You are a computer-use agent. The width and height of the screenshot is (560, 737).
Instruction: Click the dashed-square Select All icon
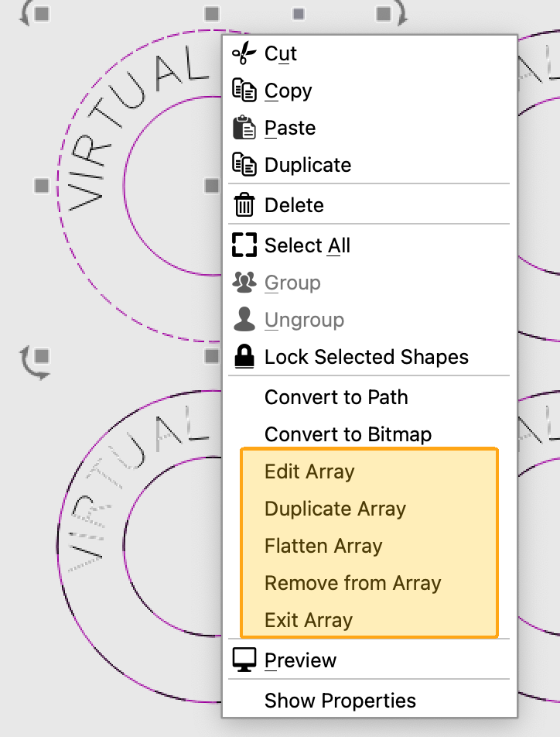(x=244, y=245)
